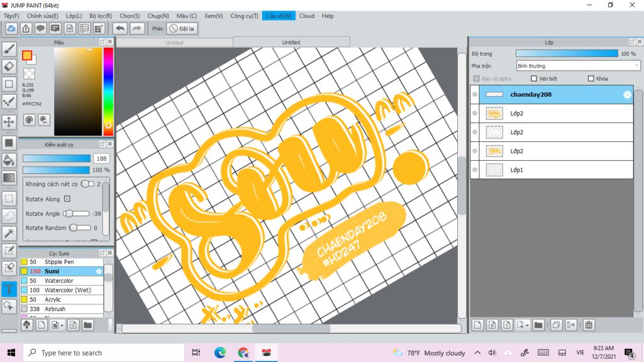Open Microsoft Edge from the taskbar
The image size is (644, 362).
click(x=219, y=353)
